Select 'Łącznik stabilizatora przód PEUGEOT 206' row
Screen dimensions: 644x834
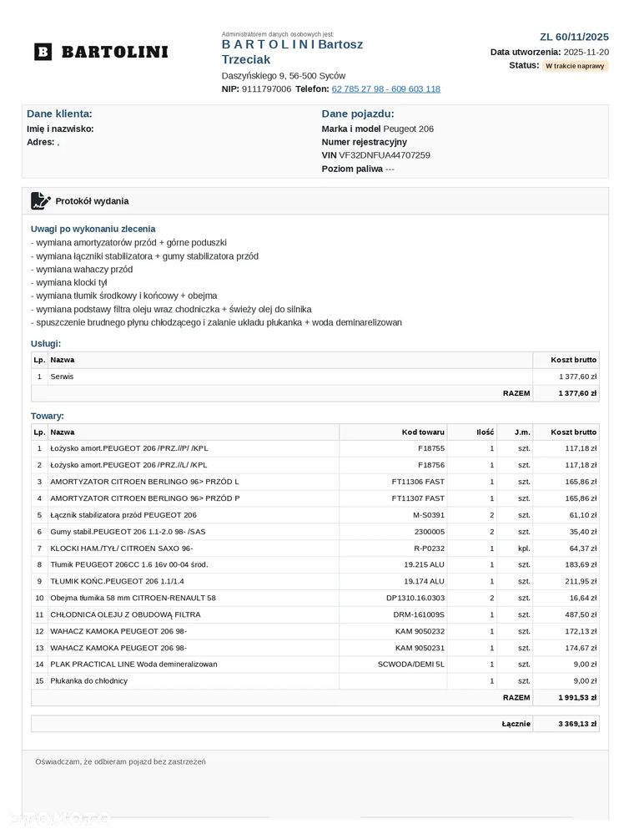click(315, 515)
